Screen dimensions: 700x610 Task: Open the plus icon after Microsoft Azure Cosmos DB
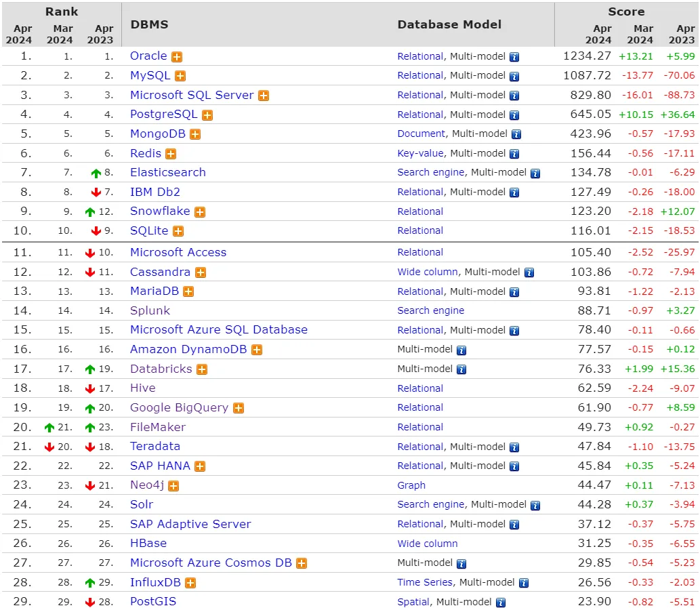(x=302, y=563)
